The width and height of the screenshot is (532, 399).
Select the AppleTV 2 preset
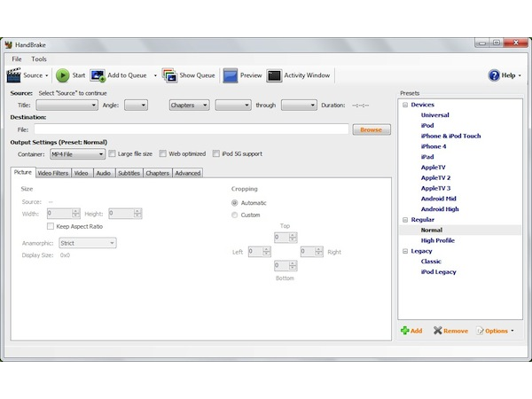436,178
